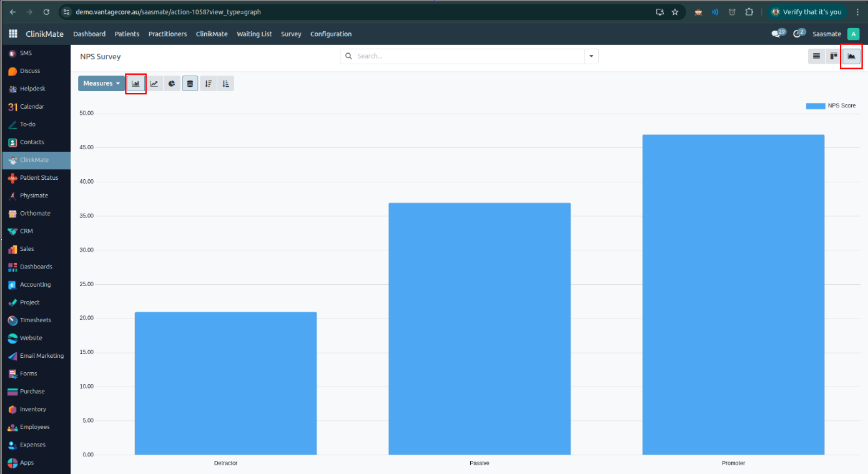This screenshot has height=474, width=868.
Task: Open the Practitioners menu
Action: pos(167,34)
